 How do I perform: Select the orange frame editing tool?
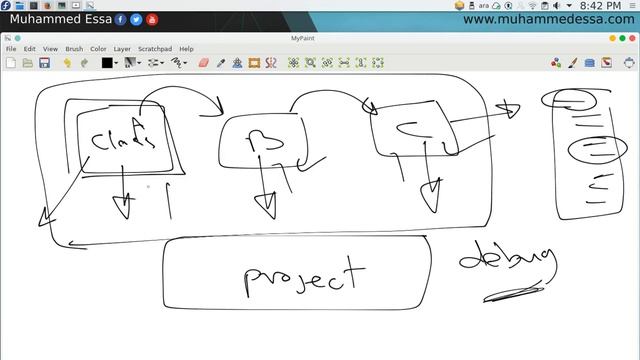point(254,63)
